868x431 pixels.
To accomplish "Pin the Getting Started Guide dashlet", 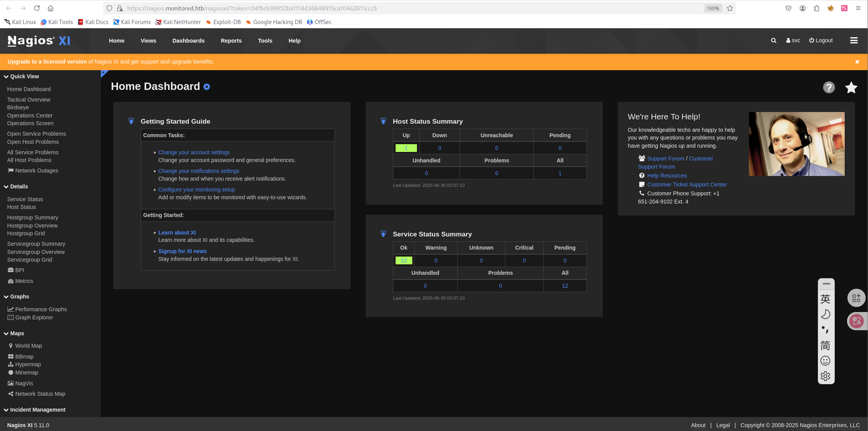I will click(x=131, y=121).
